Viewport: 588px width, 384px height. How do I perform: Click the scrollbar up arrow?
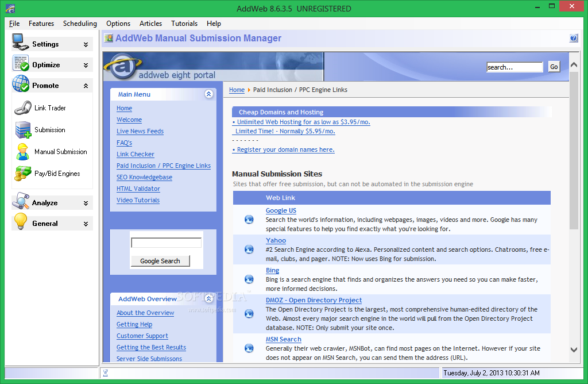[x=574, y=64]
